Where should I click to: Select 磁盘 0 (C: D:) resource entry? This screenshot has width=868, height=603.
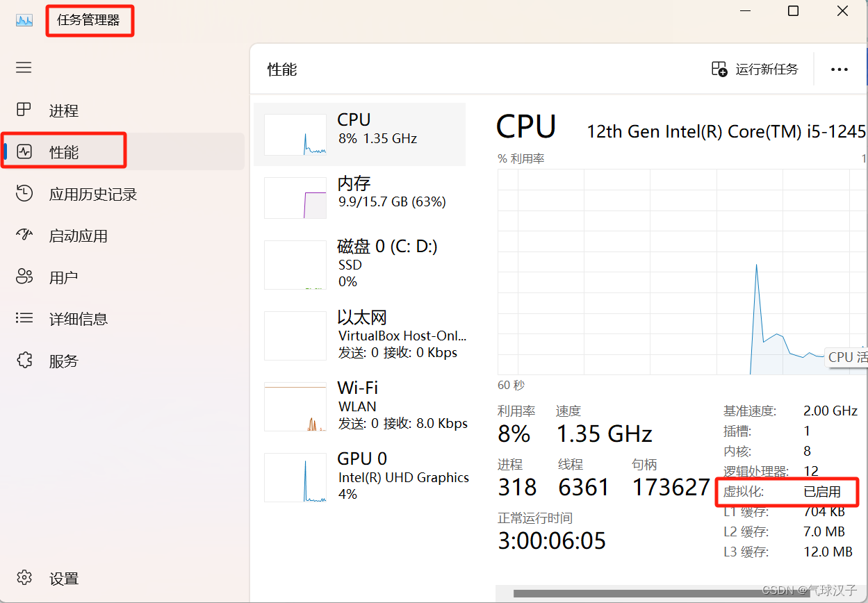click(x=359, y=264)
